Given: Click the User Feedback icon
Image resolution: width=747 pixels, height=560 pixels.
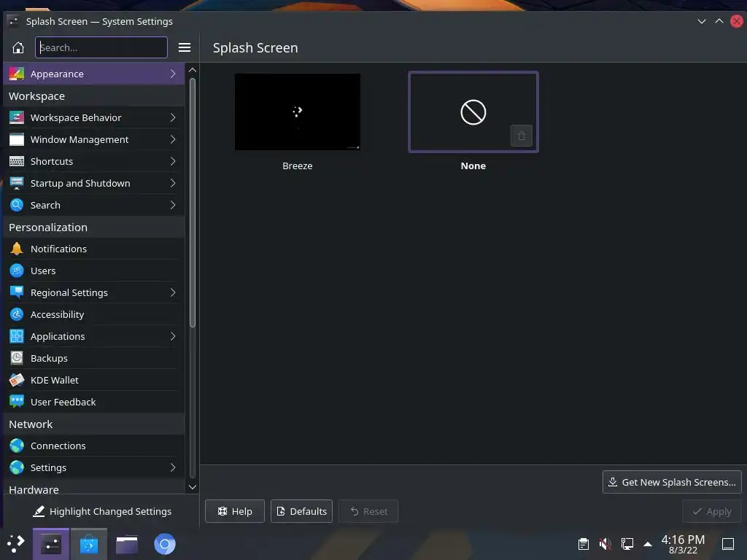Looking at the screenshot, I should click(17, 402).
